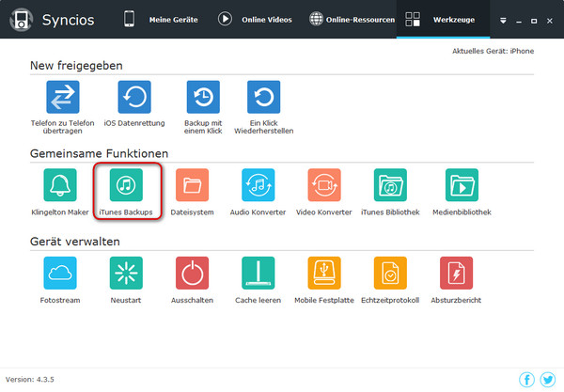This screenshot has width=564, height=392.
Task: Open the title bar dropdown menu arrow
Action: pyautogui.click(x=503, y=21)
